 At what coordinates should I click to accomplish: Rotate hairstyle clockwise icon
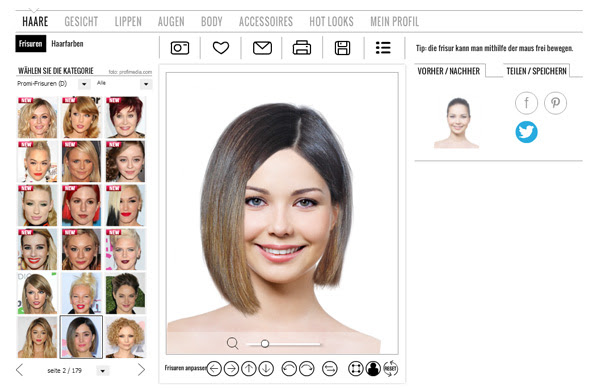pyautogui.click(x=307, y=369)
